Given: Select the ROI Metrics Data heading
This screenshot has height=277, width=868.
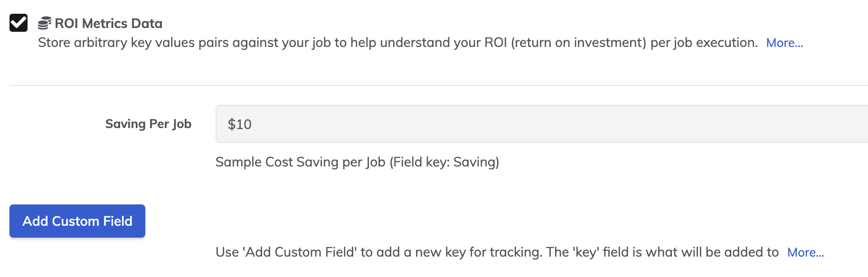Looking at the screenshot, I should pos(108,23).
